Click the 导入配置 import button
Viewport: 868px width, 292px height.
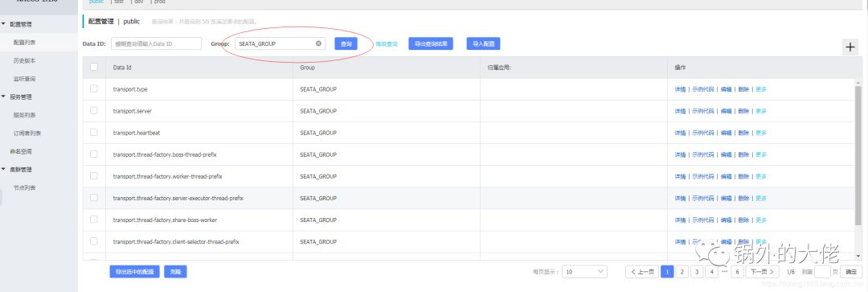point(483,43)
